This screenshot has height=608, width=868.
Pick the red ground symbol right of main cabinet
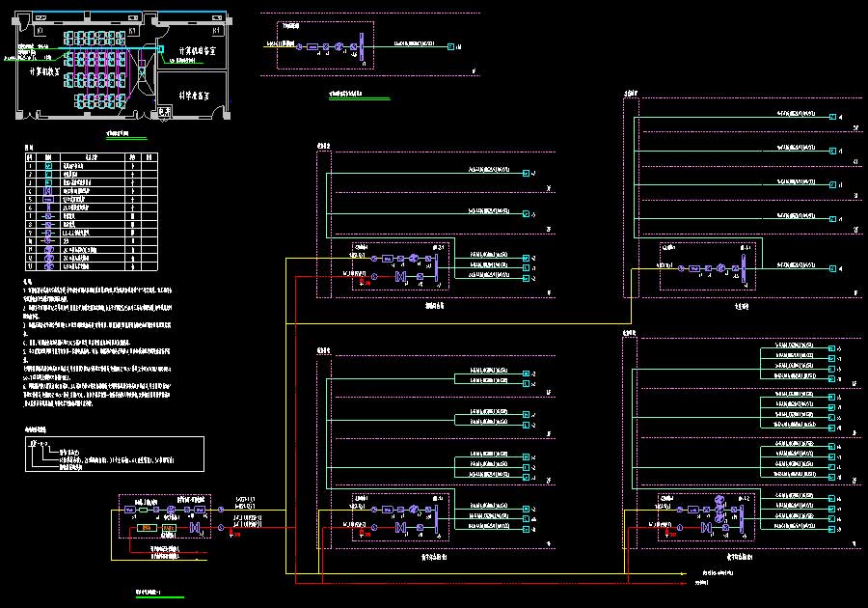(x=231, y=533)
